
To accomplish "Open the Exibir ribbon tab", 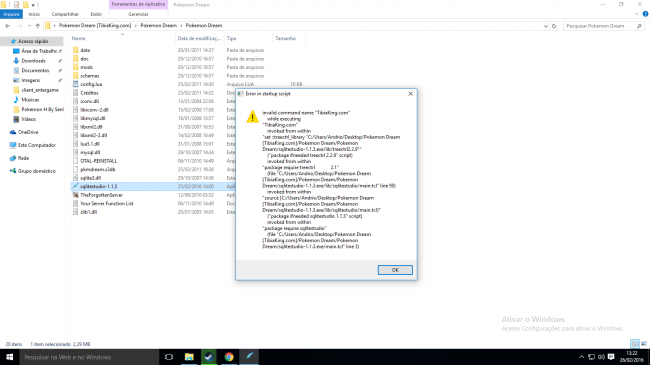I will (x=96, y=14).
